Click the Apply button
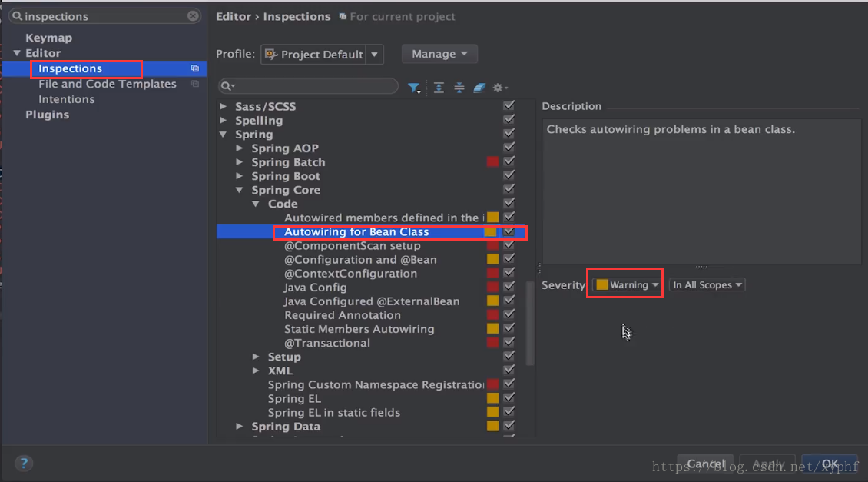 click(x=768, y=464)
